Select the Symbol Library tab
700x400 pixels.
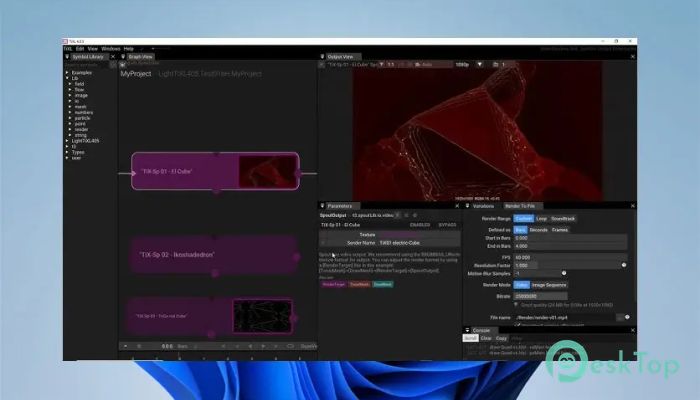(x=88, y=57)
